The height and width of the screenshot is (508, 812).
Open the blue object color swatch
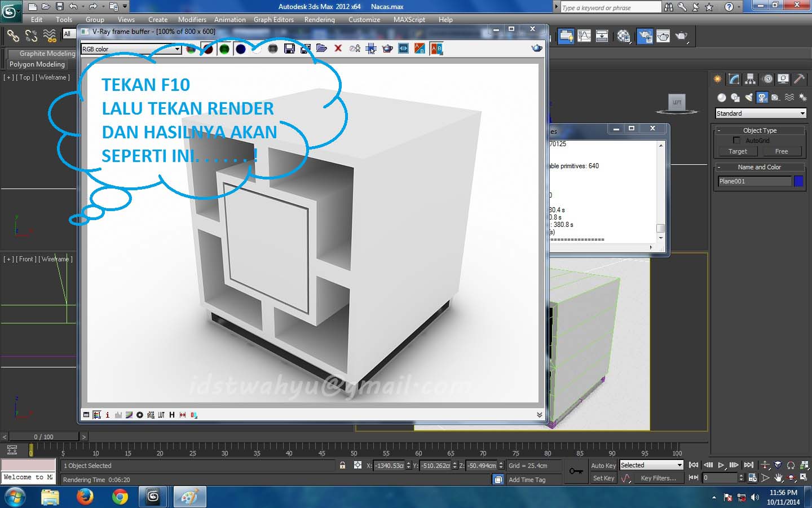(x=798, y=181)
